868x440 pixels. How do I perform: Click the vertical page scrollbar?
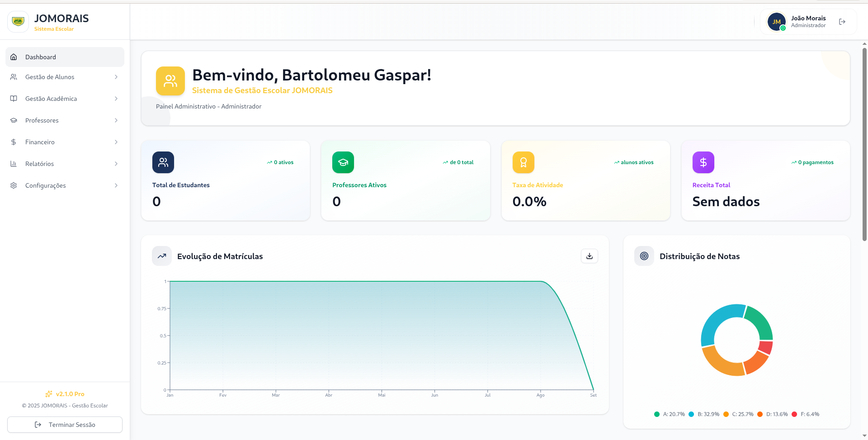pyautogui.click(x=864, y=145)
